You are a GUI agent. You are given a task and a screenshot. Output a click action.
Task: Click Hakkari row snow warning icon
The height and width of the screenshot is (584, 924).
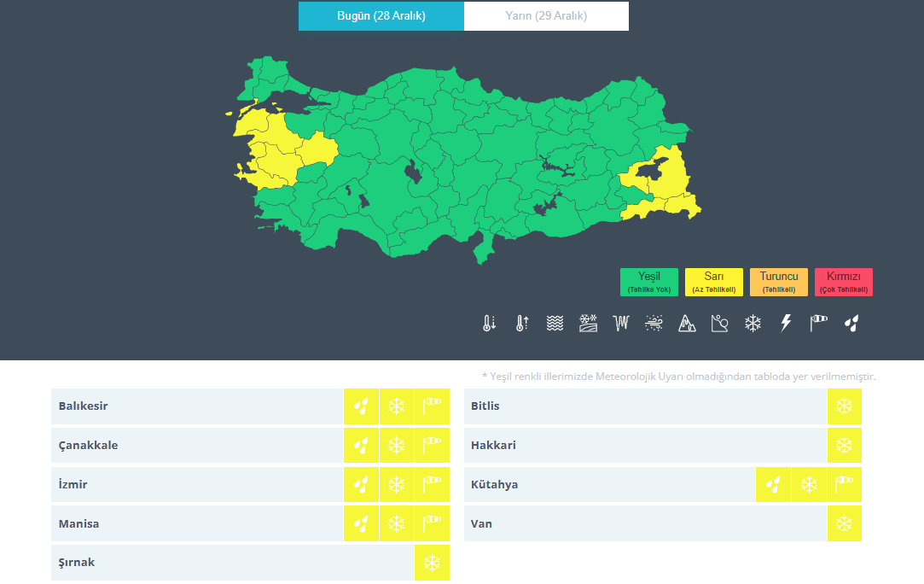[x=845, y=446]
